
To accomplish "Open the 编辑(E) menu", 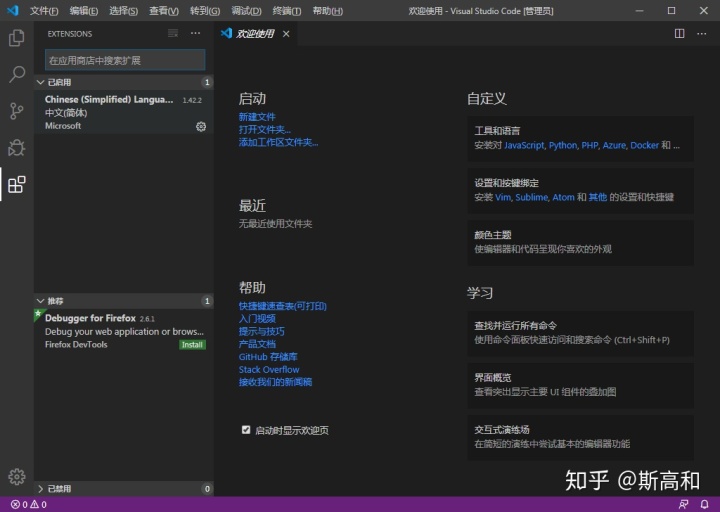I will pos(84,11).
